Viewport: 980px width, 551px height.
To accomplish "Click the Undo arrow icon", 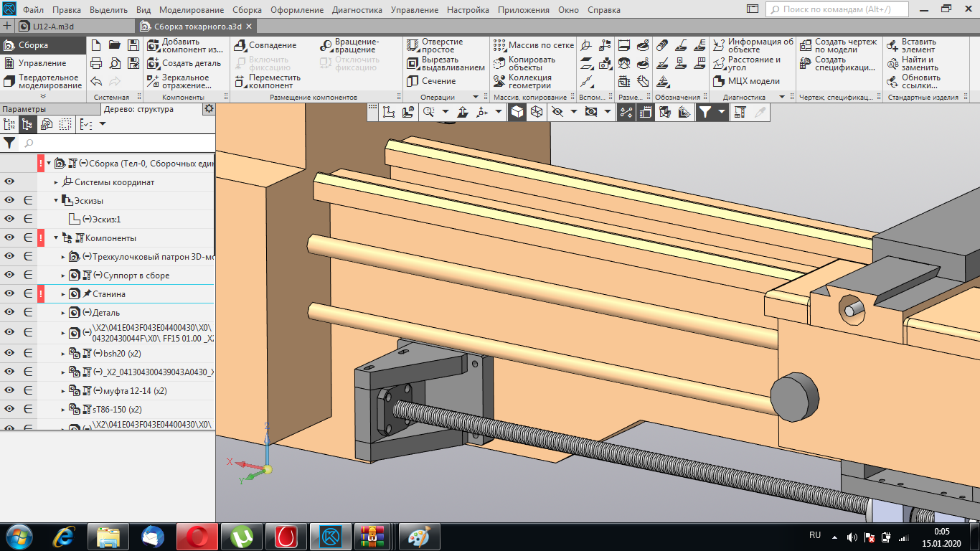I will (96, 81).
